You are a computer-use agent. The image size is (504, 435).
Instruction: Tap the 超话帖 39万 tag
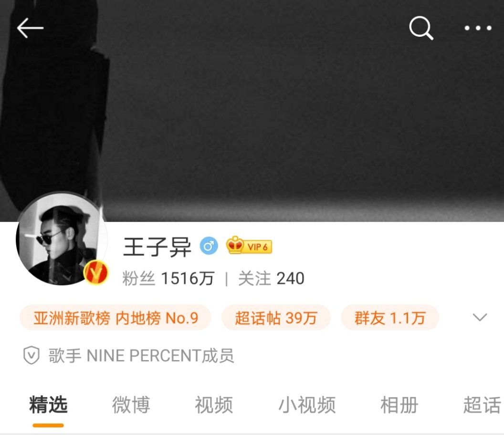click(276, 318)
